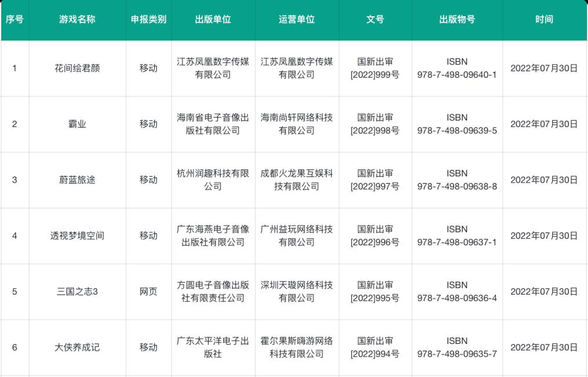Select date 2022年07月30日 in row 1
Viewport: 588px width, 377px height.
(x=543, y=68)
